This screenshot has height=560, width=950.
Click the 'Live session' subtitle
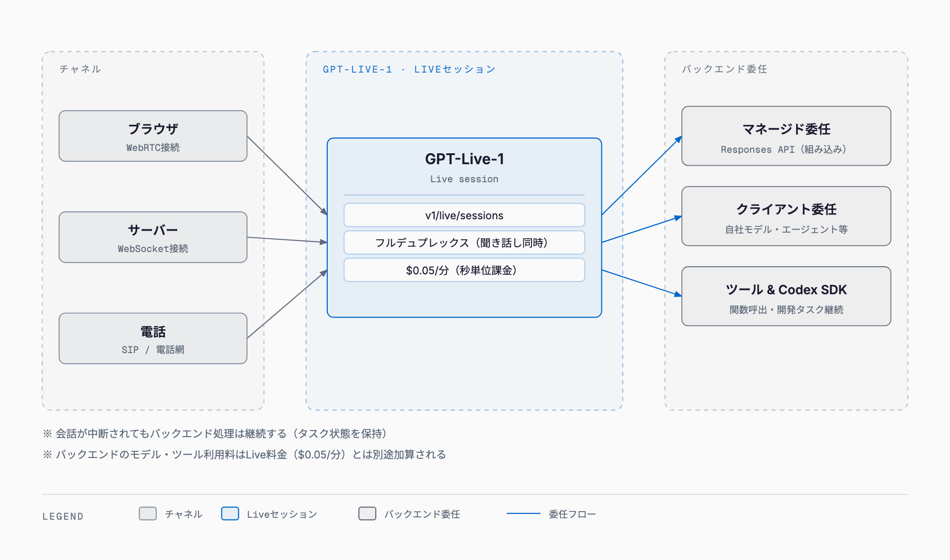tap(465, 179)
